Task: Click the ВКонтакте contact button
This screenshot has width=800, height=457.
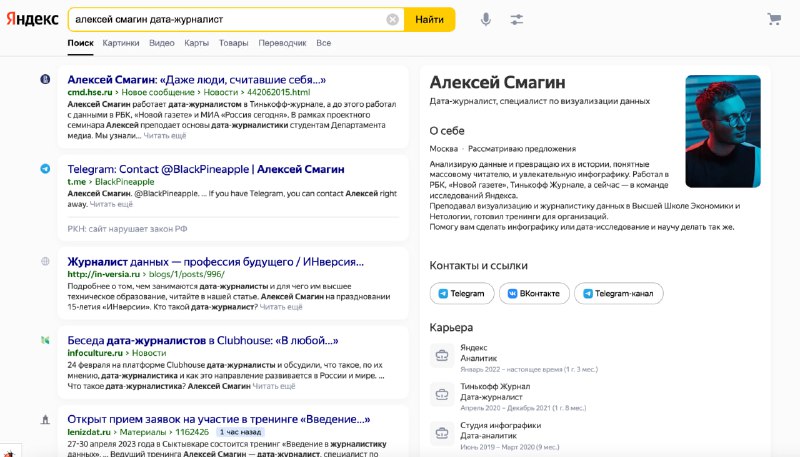Action: (534, 293)
